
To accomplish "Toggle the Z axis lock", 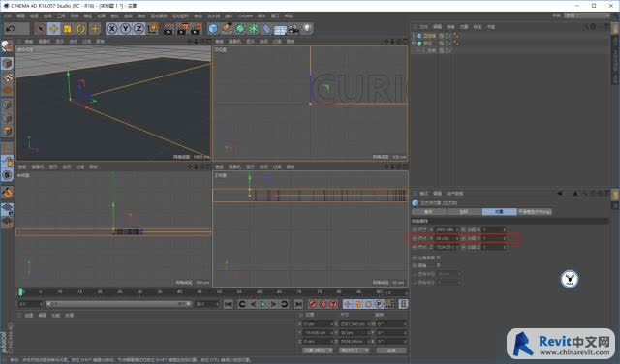I will (139, 28).
